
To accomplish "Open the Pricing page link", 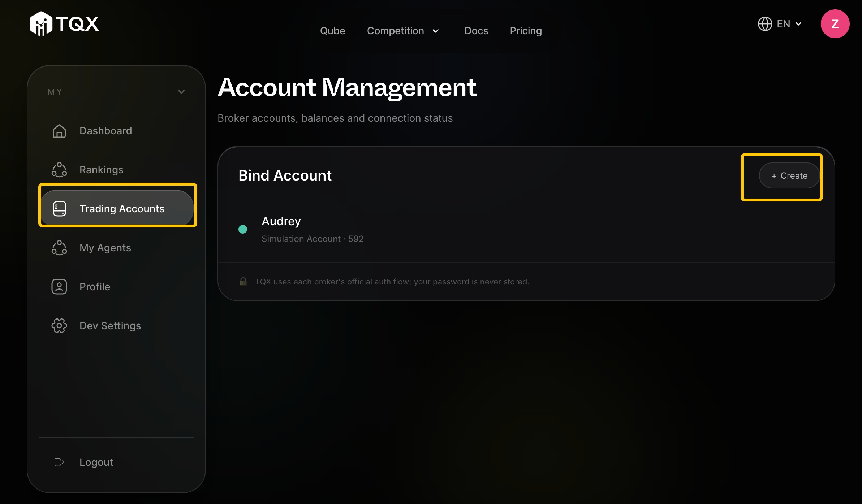I will coord(526,31).
